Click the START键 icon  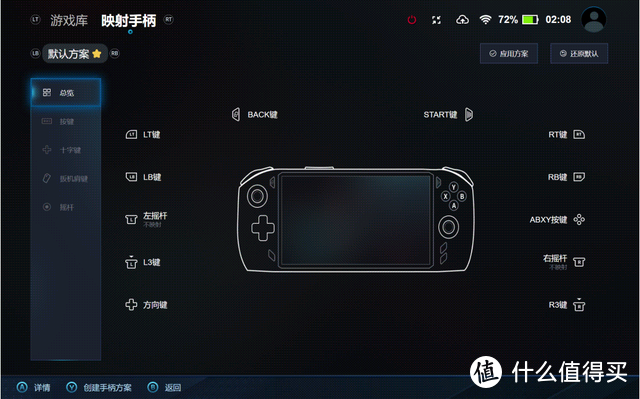point(469,115)
